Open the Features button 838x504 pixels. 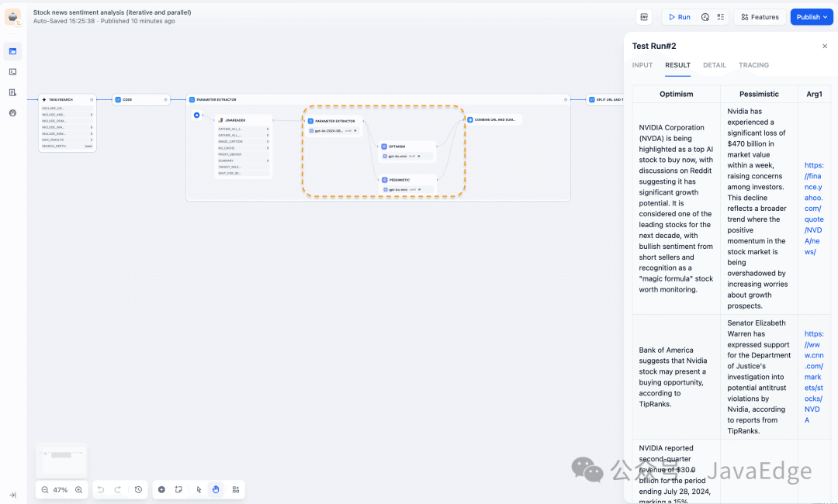pyautogui.click(x=760, y=17)
